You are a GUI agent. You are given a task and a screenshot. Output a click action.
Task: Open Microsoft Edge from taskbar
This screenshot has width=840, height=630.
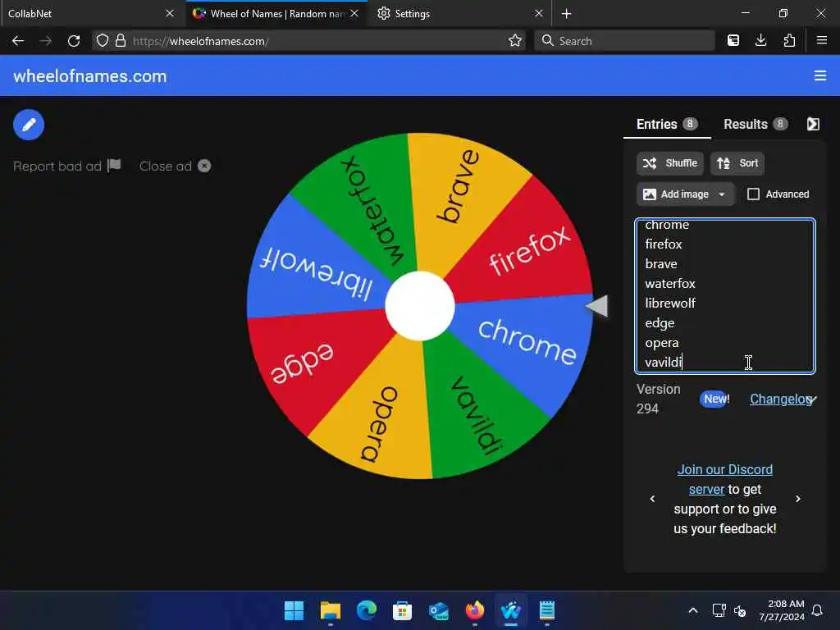coord(367,610)
